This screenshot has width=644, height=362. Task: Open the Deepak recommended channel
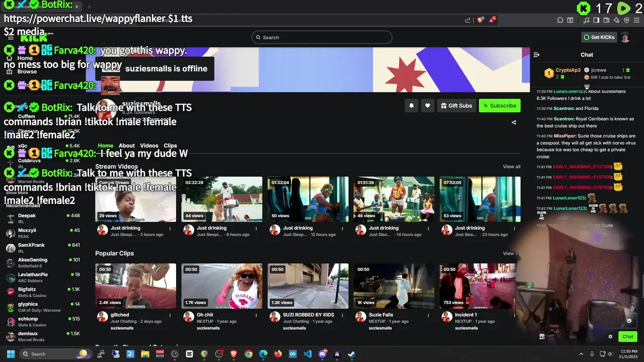tap(43, 218)
